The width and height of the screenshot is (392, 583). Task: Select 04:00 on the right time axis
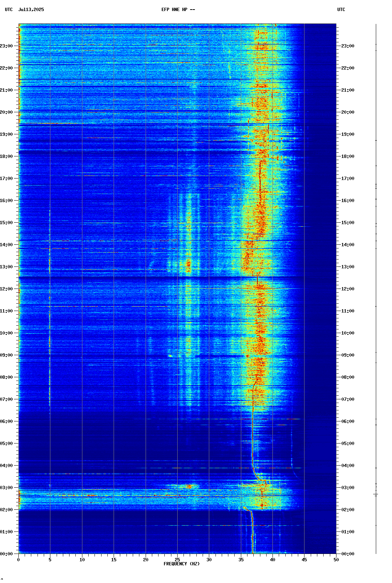(348, 466)
